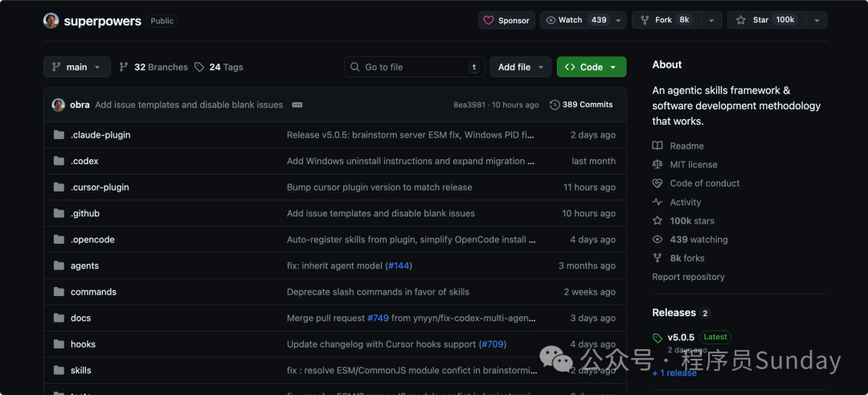
Task: Fork the repository
Action: point(665,20)
